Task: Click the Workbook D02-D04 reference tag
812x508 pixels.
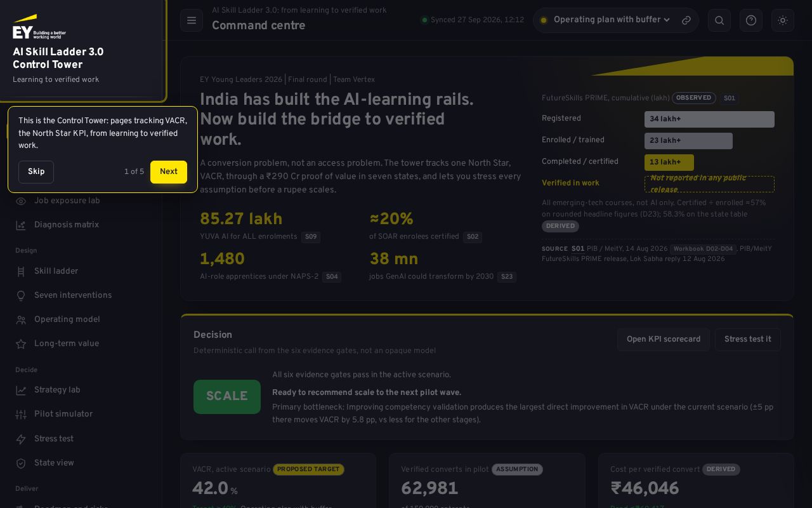Action: pos(703,249)
